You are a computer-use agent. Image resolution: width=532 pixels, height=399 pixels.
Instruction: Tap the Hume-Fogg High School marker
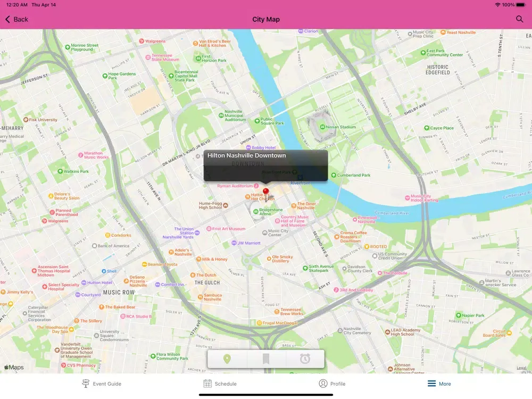point(226,205)
